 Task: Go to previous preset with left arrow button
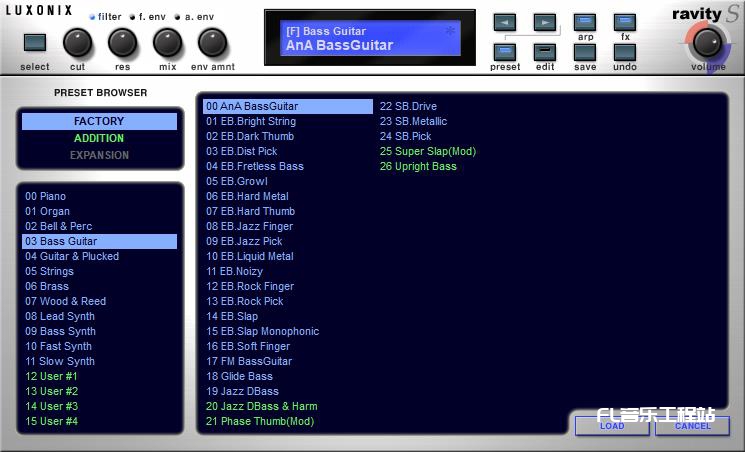[x=505, y=22]
